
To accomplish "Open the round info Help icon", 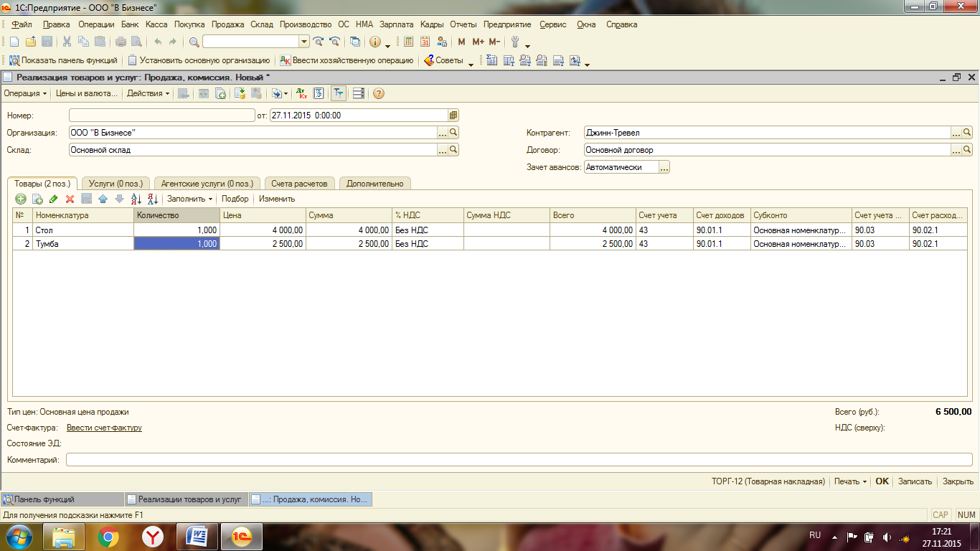I will tap(374, 42).
